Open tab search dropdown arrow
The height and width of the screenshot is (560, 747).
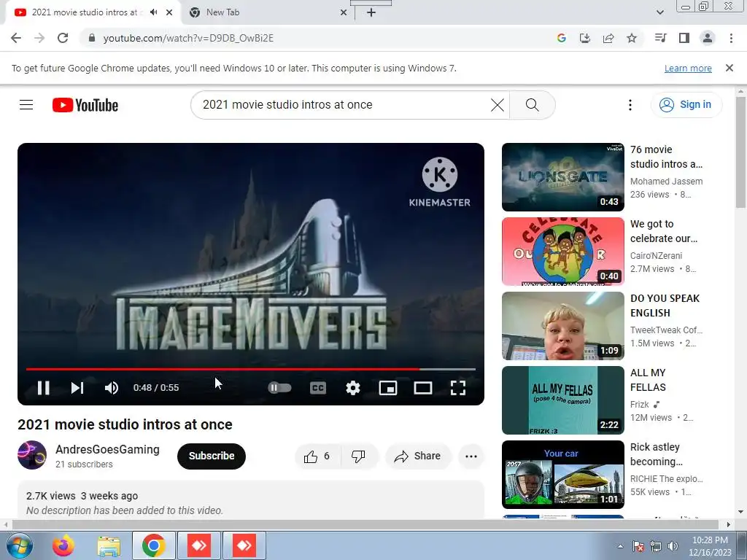660,12
